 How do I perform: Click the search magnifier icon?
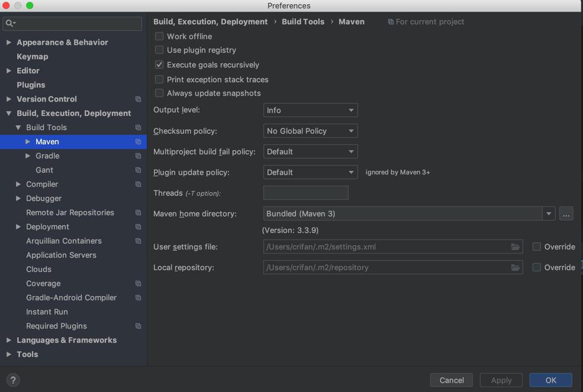click(x=9, y=23)
